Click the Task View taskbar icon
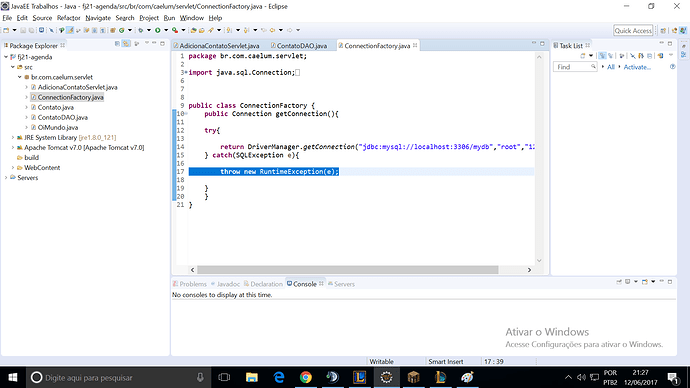 point(224,377)
